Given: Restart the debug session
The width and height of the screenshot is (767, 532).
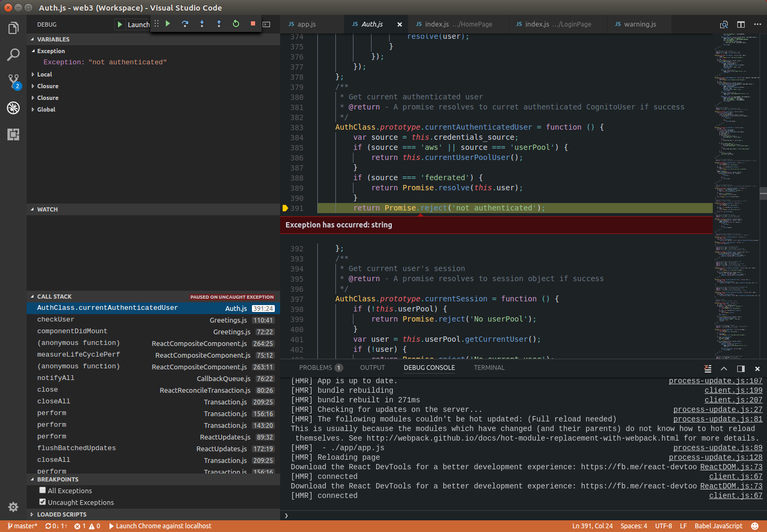Looking at the screenshot, I should (236, 24).
